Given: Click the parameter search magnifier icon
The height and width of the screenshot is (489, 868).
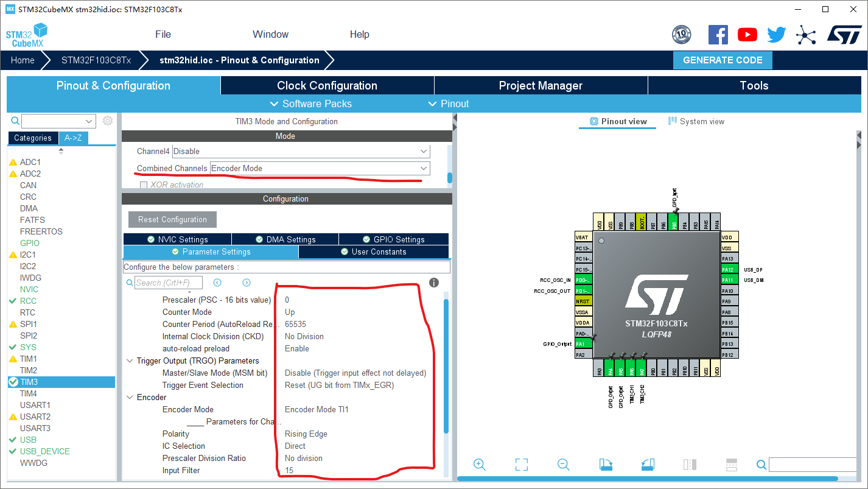Looking at the screenshot, I should click(x=130, y=283).
